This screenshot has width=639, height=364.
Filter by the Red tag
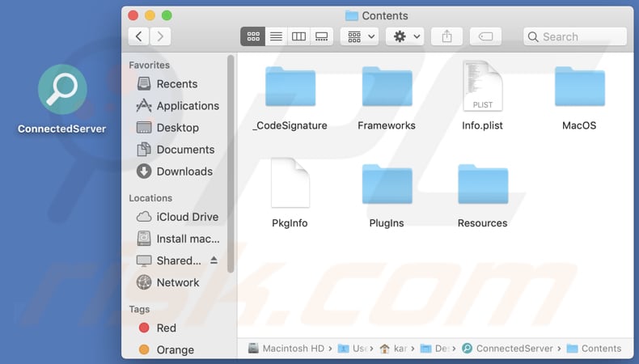tap(157, 328)
